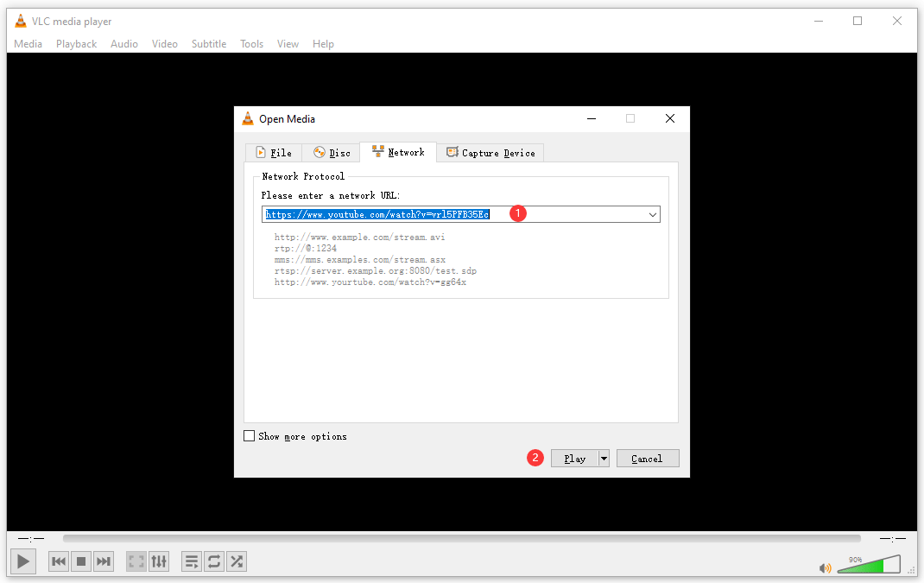
Task: Click the Play button in Open Media dialog
Action: click(574, 459)
